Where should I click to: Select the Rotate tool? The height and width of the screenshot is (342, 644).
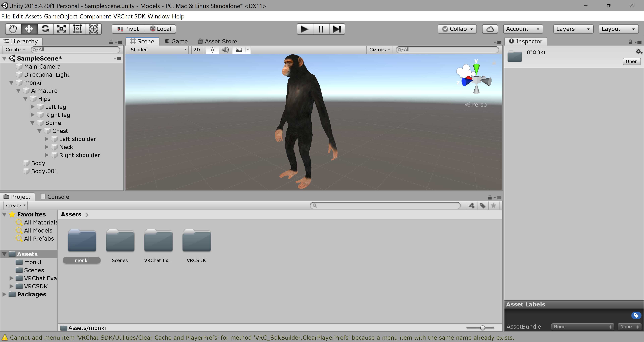[45, 29]
